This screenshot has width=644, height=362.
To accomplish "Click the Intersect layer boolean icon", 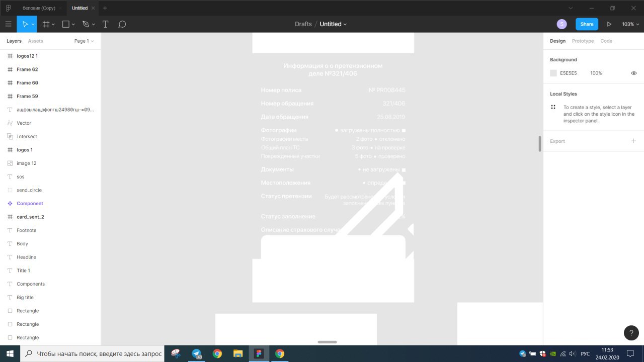I will pos(10,136).
